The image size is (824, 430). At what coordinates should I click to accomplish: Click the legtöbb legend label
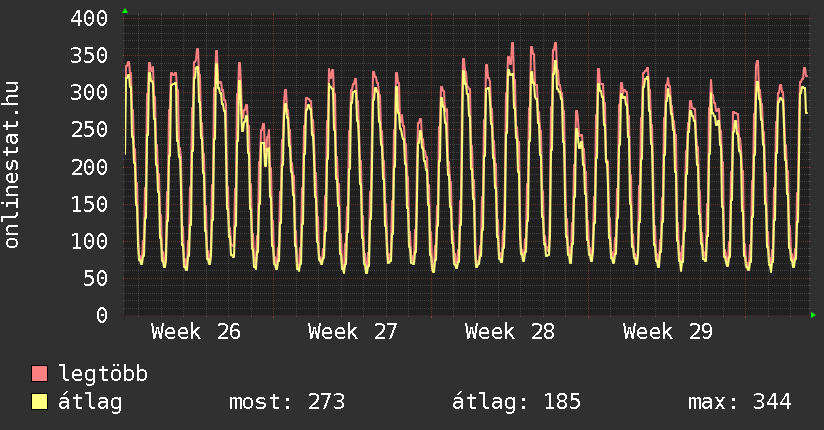(103, 375)
